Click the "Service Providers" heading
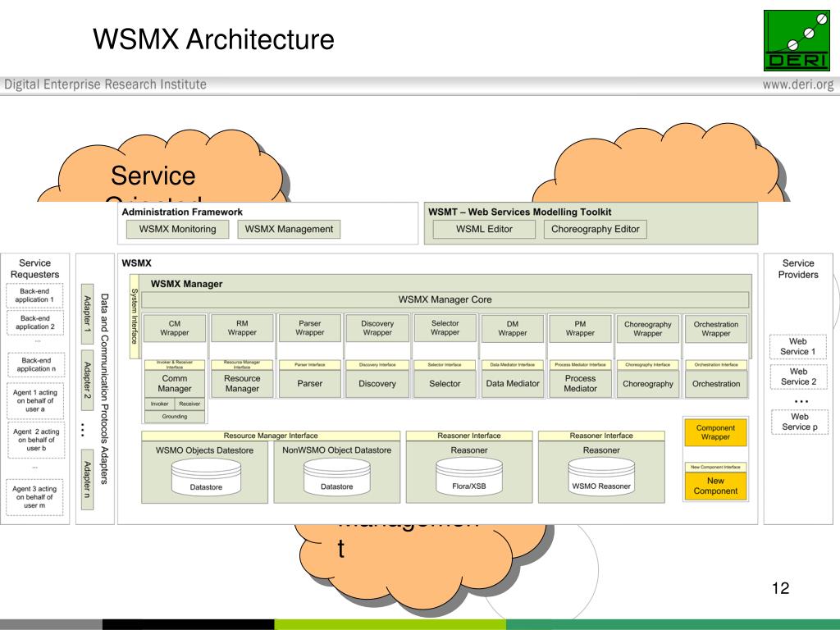Viewport: 840px width, 630px height. [798, 269]
